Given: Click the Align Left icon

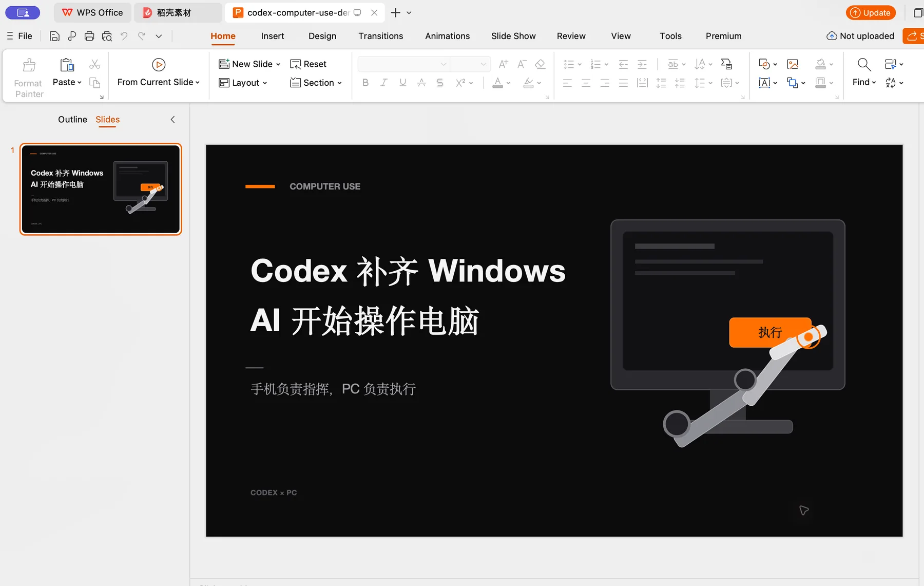Looking at the screenshot, I should [x=567, y=83].
